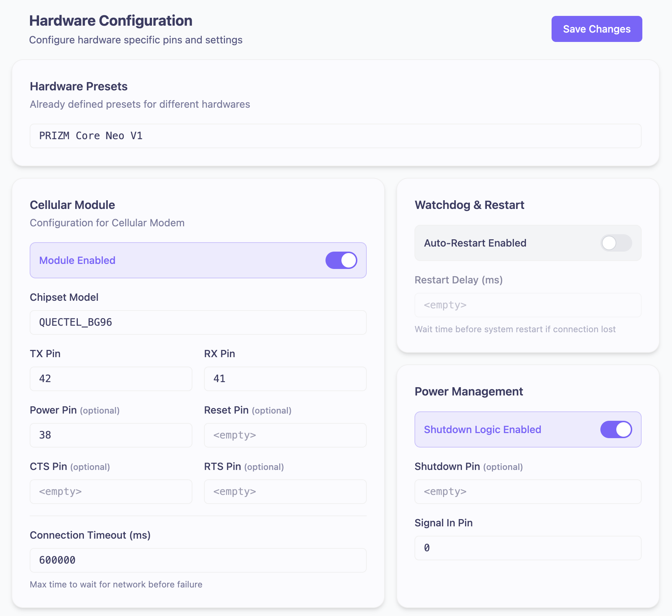The image size is (672, 616).
Task: Select the CTS Pin field
Action: [x=111, y=492]
